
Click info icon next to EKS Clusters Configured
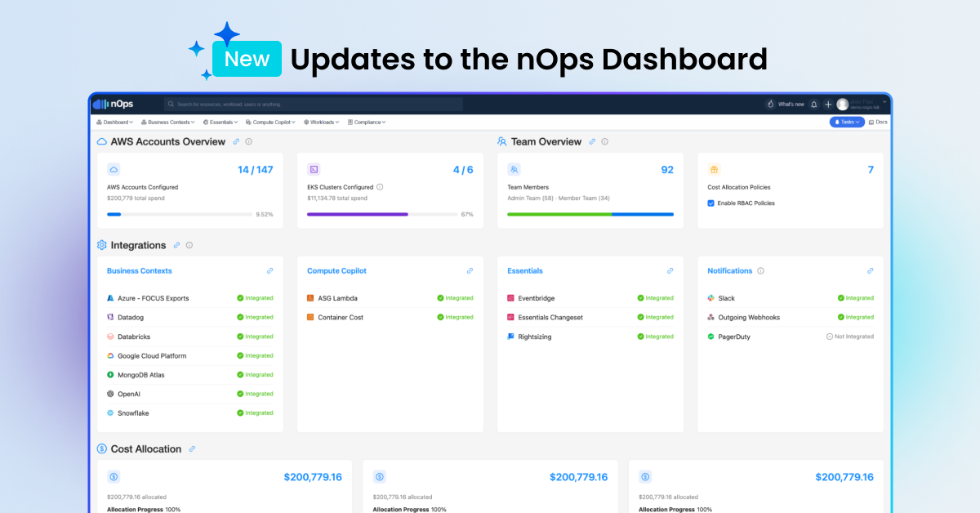coord(380,187)
